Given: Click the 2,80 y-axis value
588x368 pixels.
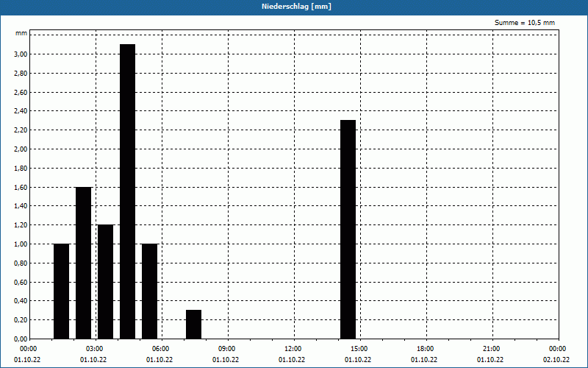Looking at the screenshot, I should (x=21, y=73).
